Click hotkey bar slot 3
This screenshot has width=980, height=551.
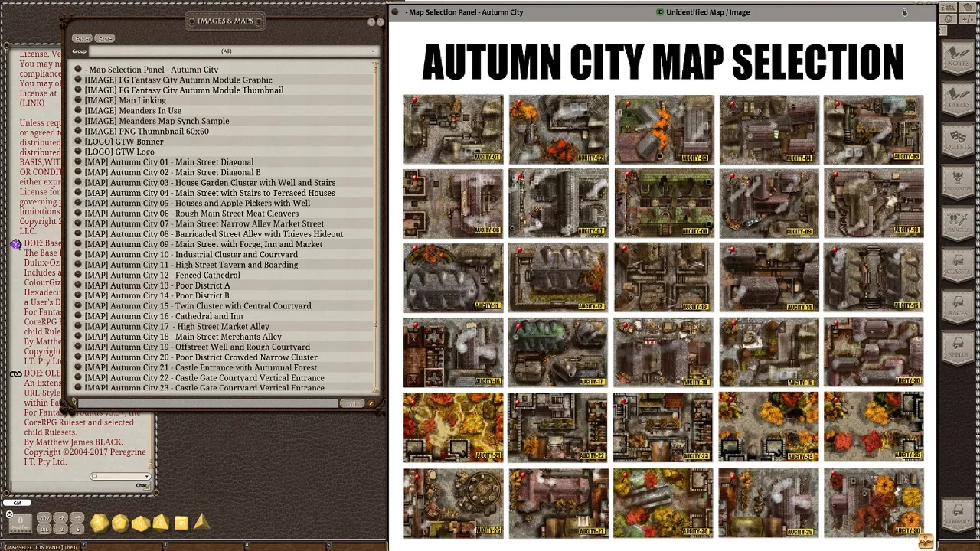point(204,546)
